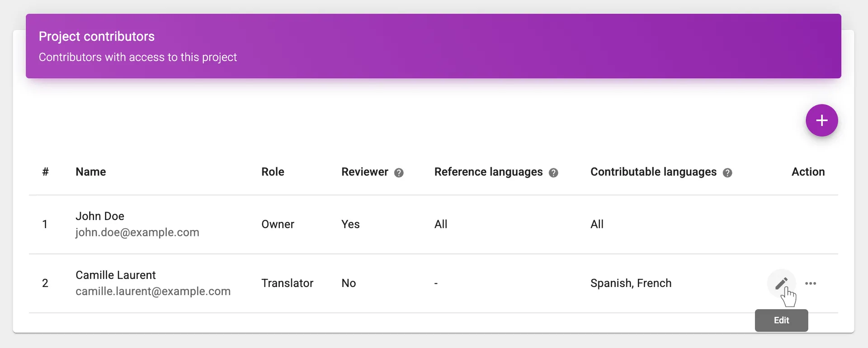Viewport: 868px width, 348px height.
Task: Select the Owner role cell
Action: [278, 224]
